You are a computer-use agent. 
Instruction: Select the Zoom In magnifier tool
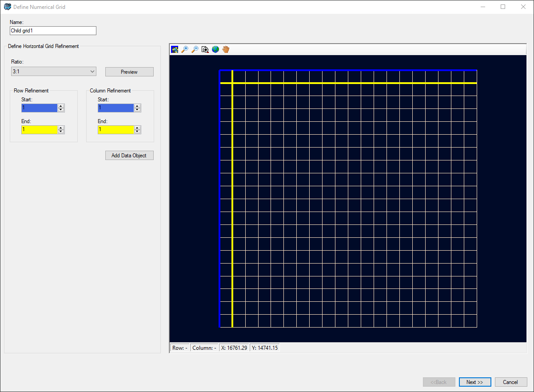[x=185, y=49]
